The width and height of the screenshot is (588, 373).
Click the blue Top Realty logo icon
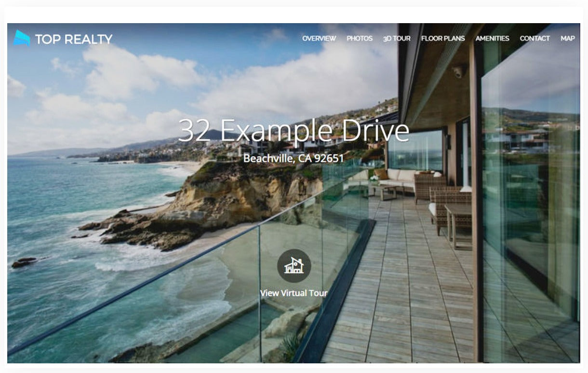(x=22, y=38)
